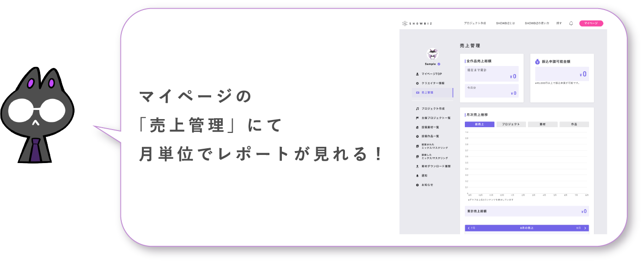Click the icon beside 投稿素材一覧

pos(418,127)
